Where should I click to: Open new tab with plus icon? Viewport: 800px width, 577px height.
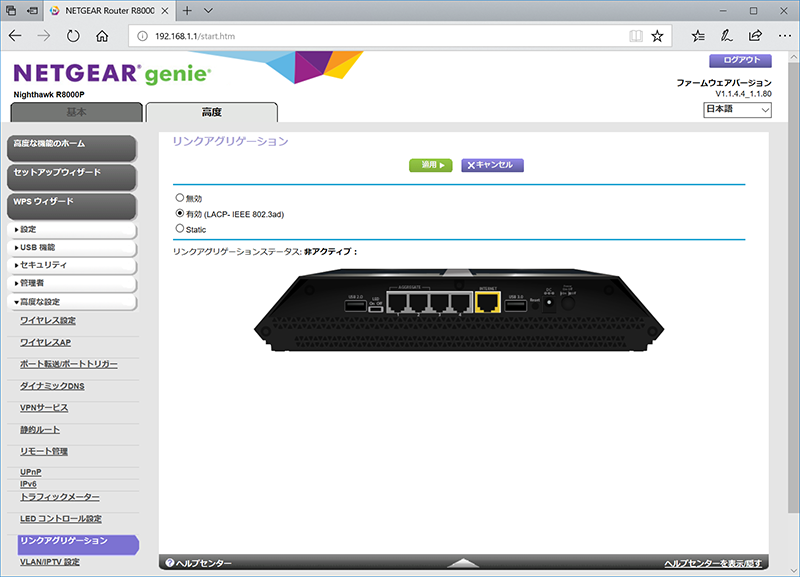click(187, 10)
